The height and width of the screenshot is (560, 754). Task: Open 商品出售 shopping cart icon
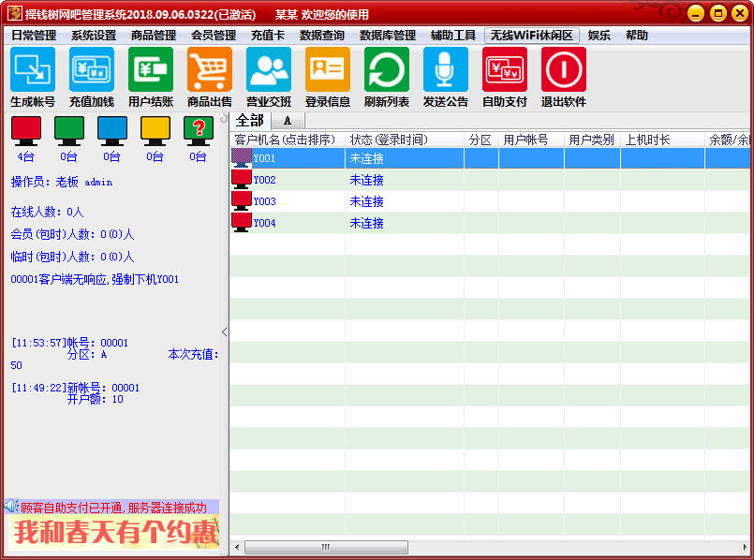[210, 70]
